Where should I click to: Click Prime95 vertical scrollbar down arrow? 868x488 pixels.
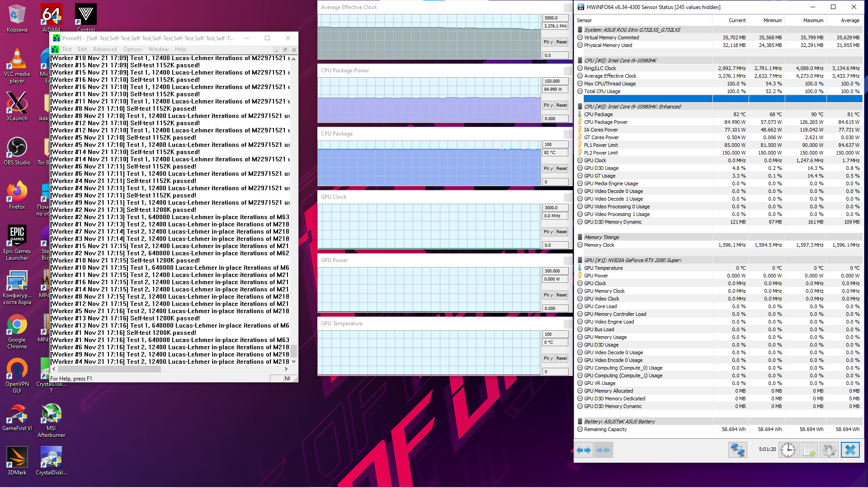294,361
